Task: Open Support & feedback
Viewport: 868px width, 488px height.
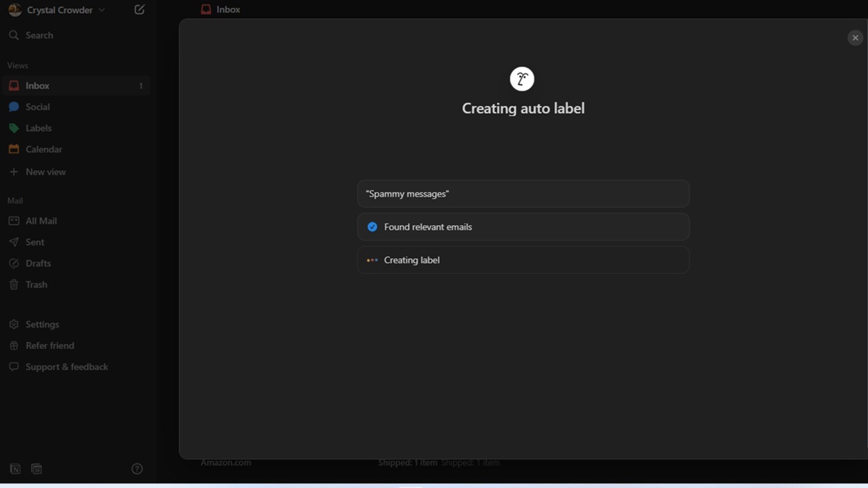Action: pyautogui.click(x=66, y=367)
